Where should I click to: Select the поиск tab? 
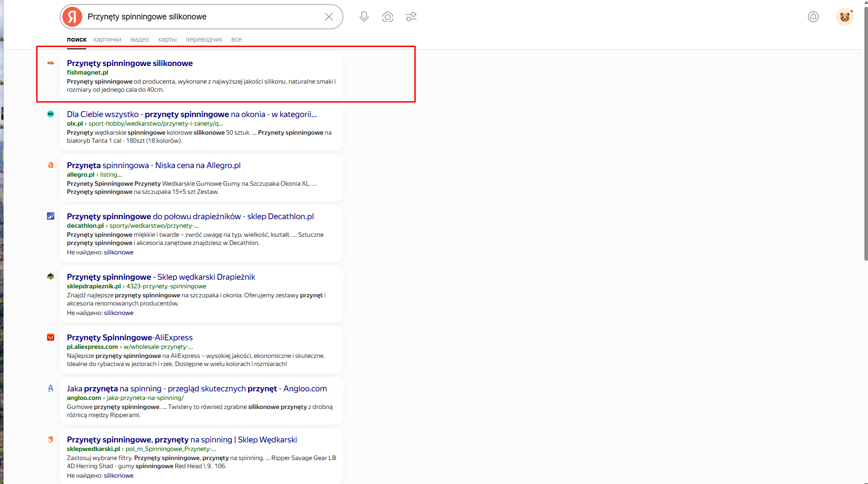tap(77, 39)
